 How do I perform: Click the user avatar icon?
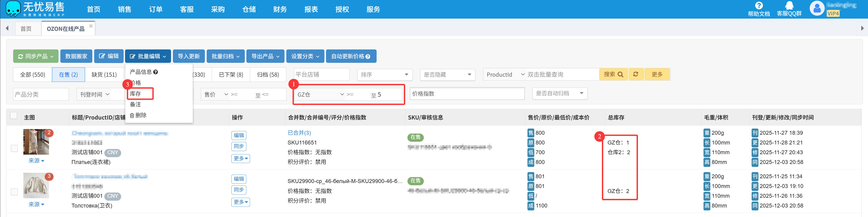(x=817, y=9)
